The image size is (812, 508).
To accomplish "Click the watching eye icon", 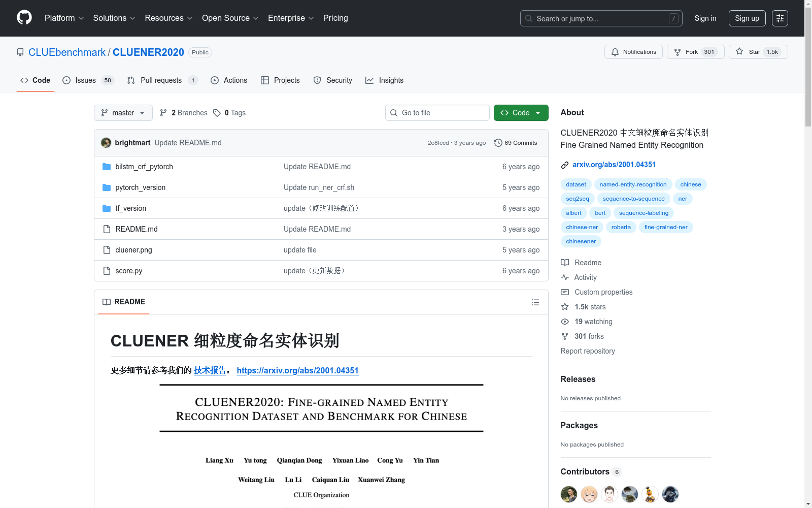I will tap(564, 321).
